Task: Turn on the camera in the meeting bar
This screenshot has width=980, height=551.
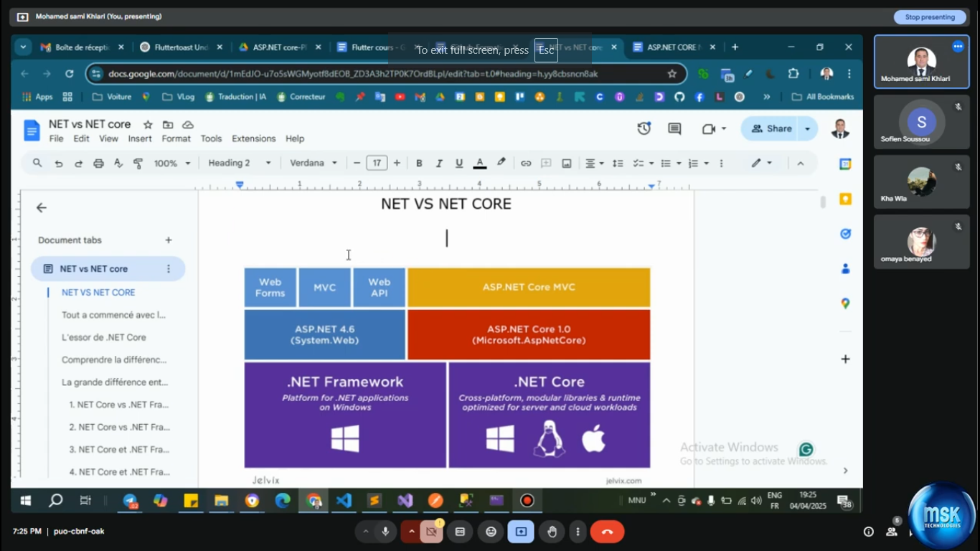Action: point(431,532)
